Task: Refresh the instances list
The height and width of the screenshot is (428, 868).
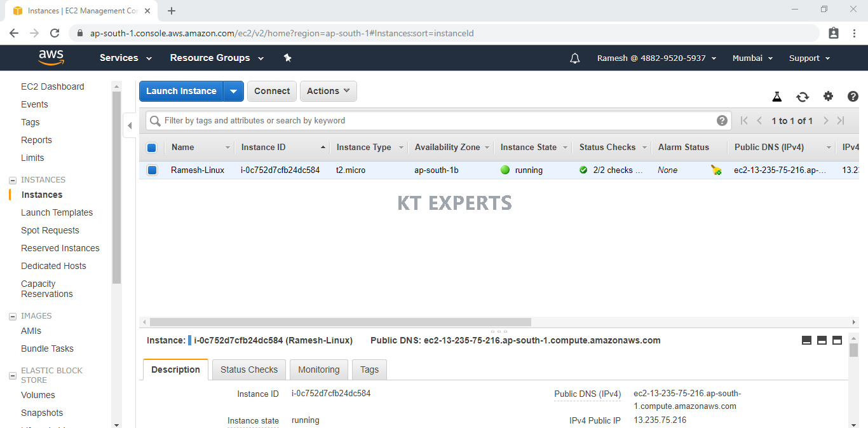Action: pos(803,97)
